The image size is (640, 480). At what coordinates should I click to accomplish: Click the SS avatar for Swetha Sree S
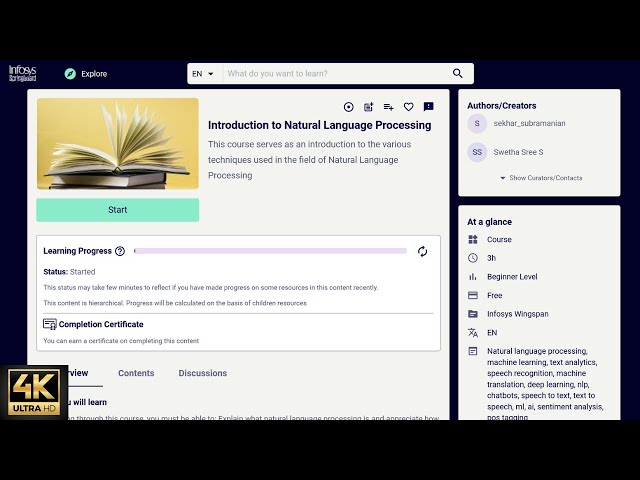point(477,152)
